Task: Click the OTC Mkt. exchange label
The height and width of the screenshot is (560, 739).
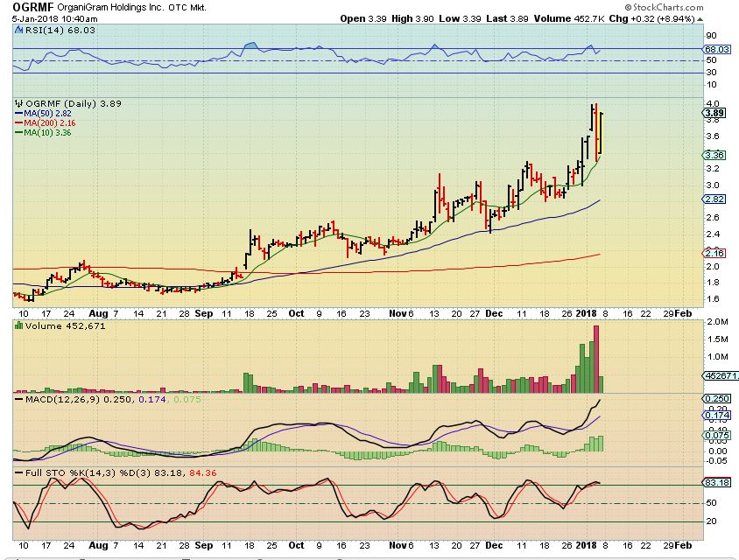Action: click(x=187, y=8)
